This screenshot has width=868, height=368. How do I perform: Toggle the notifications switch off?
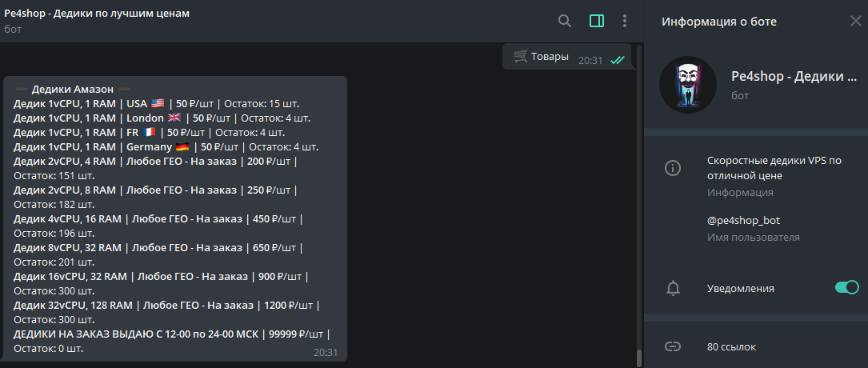tap(847, 288)
